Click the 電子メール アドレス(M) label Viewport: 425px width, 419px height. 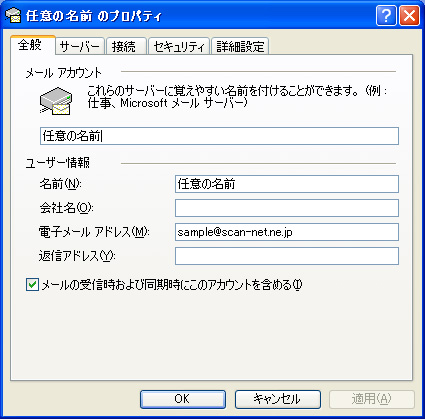pyautogui.click(x=94, y=232)
